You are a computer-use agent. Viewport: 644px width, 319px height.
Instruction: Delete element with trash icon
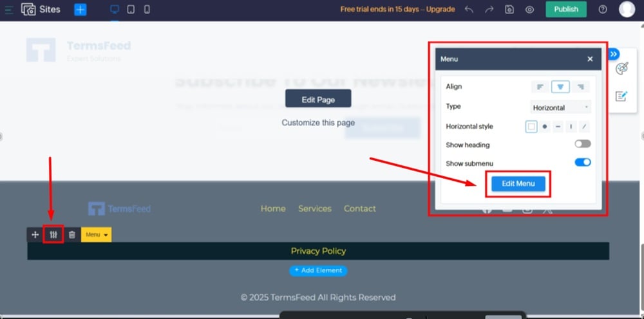point(72,235)
